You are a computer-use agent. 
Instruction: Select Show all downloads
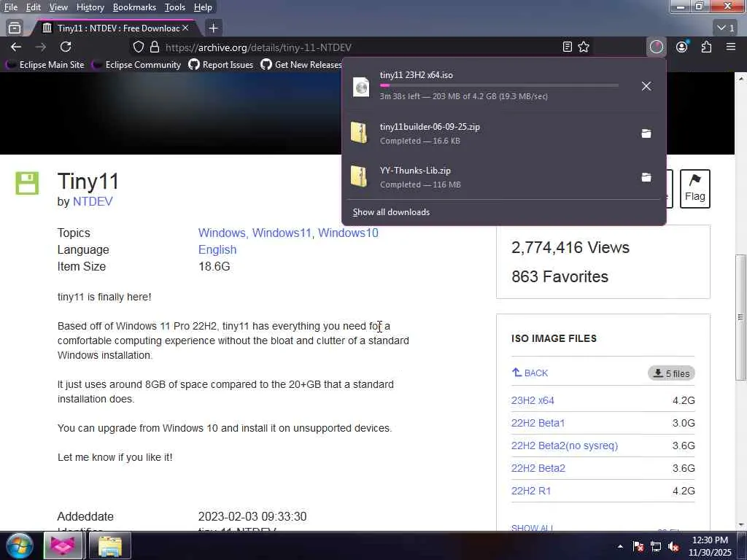tap(391, 212)
